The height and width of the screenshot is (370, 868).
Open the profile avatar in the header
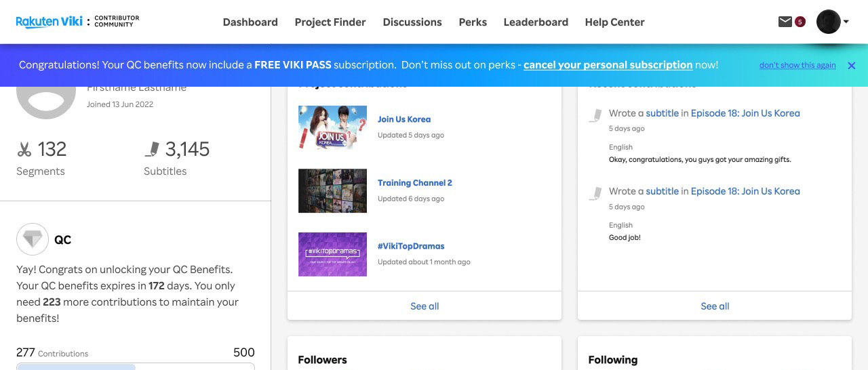pos(828,22)
